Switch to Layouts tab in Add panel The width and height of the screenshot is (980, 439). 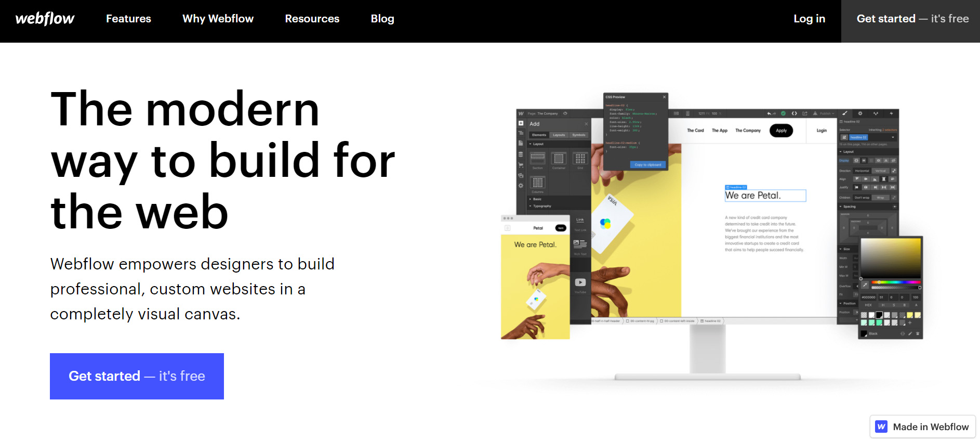tap(559, 135)
